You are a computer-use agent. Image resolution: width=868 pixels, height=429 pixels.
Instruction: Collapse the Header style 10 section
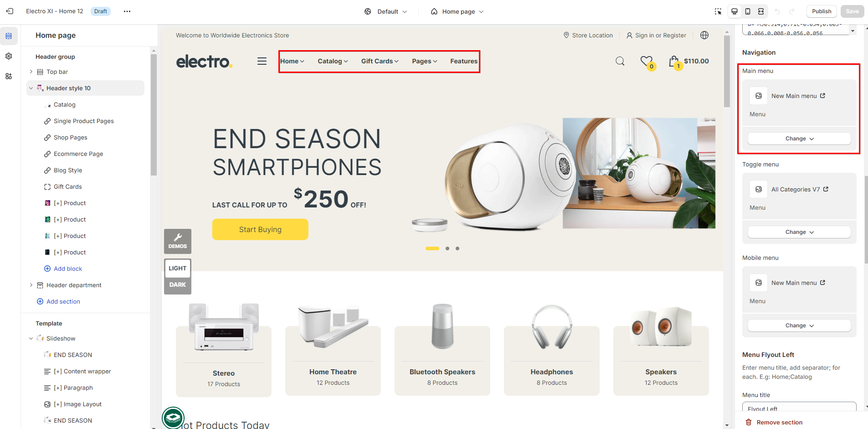[31, 88]
